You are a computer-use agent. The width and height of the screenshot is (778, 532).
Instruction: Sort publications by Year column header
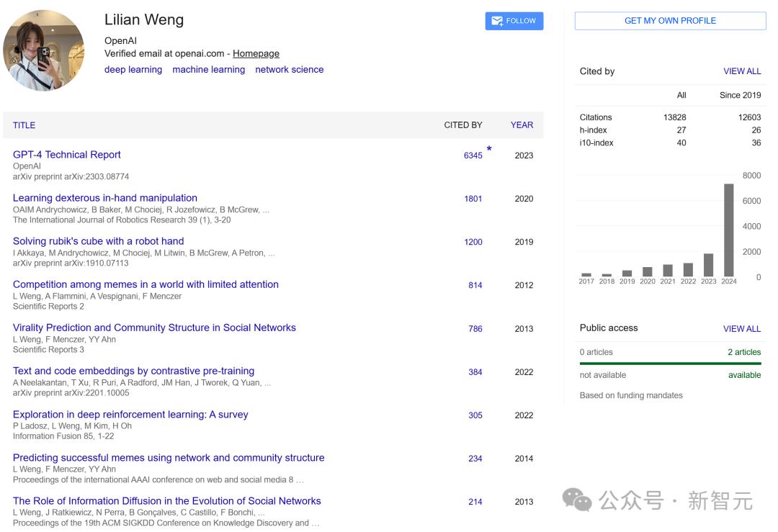click(522, 125)
